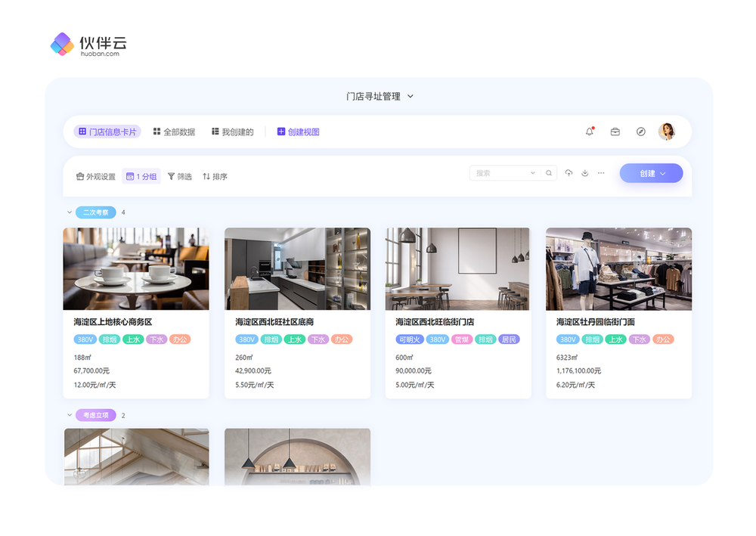Collapse the 二次考察 group

pos(70,212)
